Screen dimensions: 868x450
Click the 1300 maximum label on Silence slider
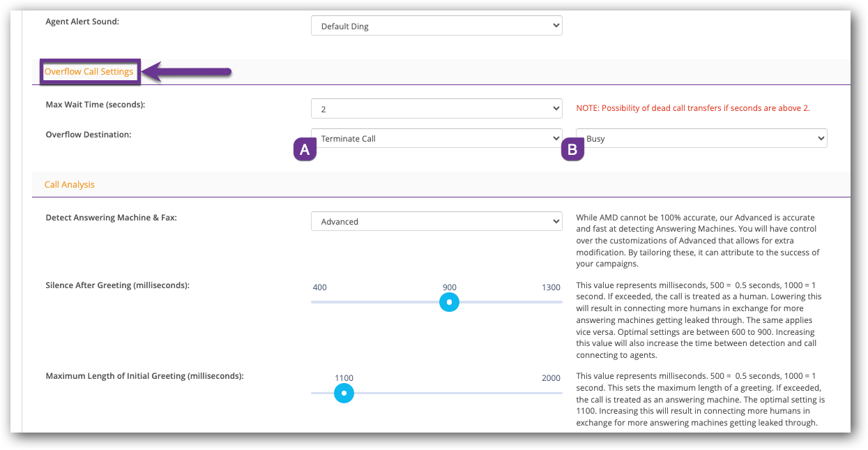pyautogui.click(x=551, y=287)
